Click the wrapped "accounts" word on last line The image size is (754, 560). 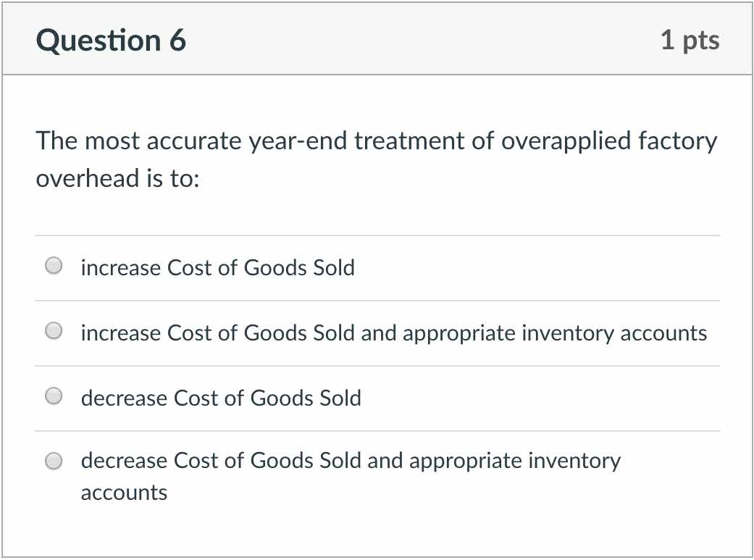pos(124,493)
